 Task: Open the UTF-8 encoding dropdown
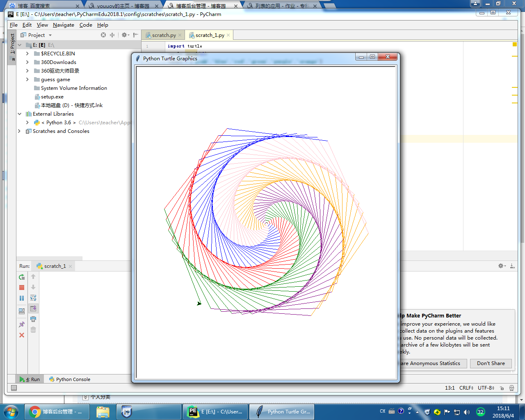coord(486,388)
